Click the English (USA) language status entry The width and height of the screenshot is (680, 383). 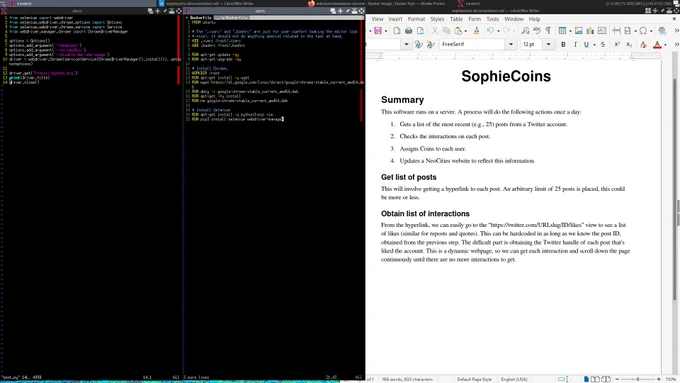click(x=514, y=379)
